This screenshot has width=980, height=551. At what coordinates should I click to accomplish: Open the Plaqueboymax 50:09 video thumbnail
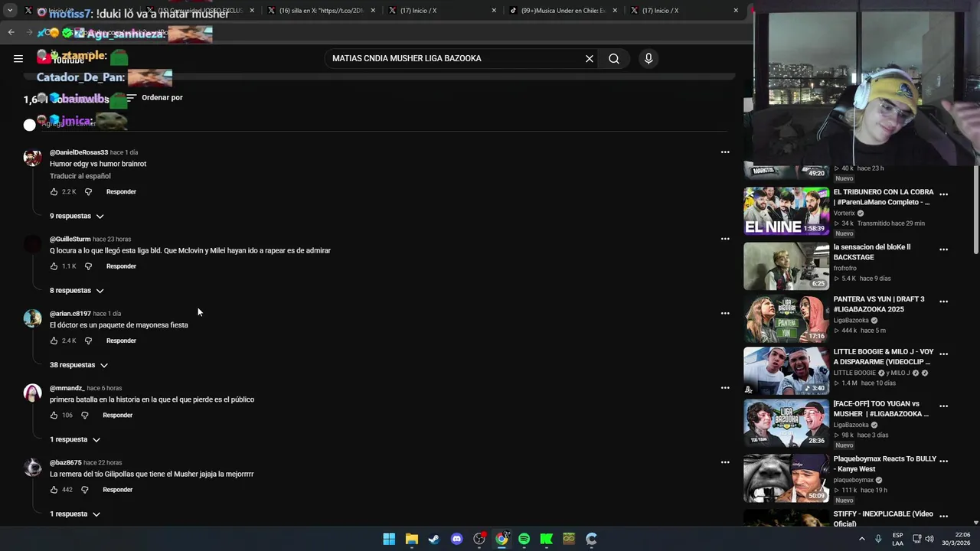pyautogui.click(x=786, y=478)
